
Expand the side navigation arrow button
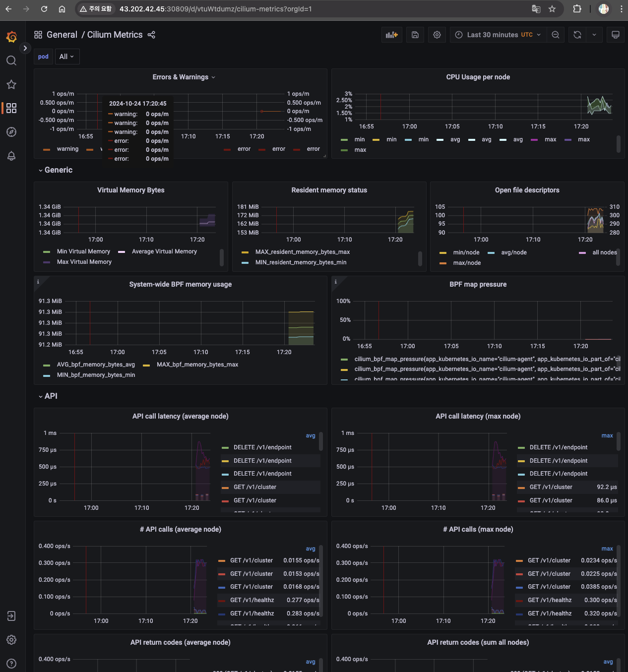click(25, 48)
